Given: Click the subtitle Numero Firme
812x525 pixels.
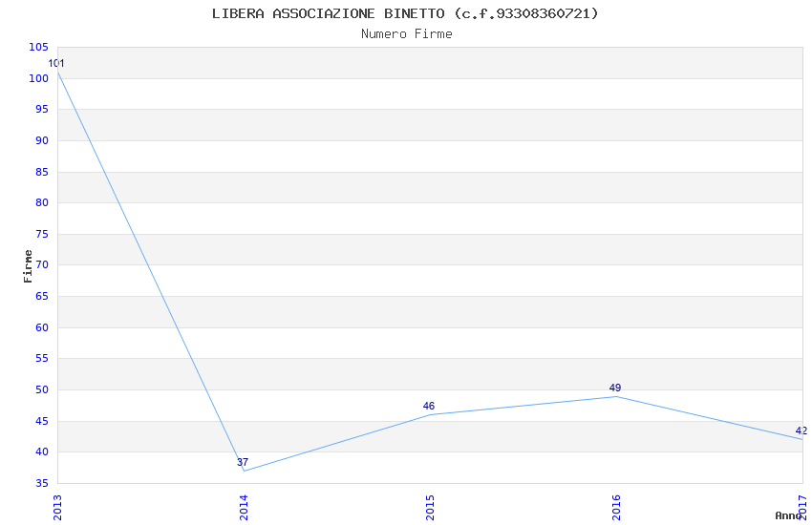Looking at the screenshot, I should click(x=407, y=34).
